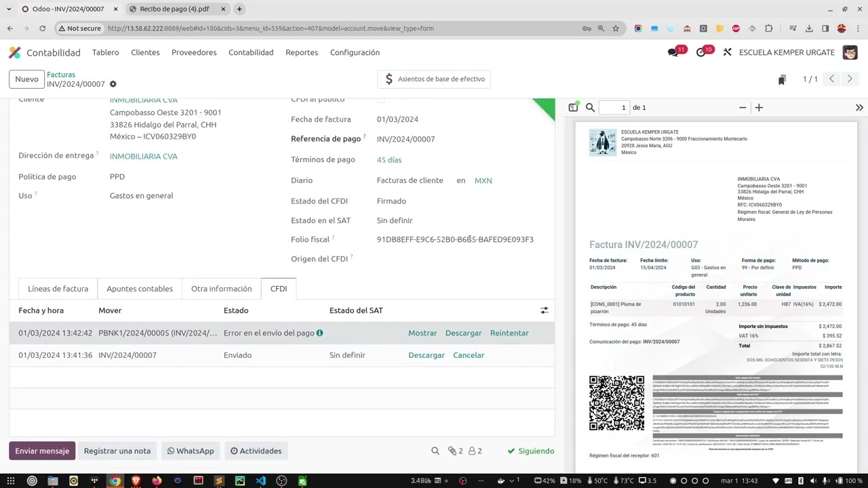This screenshot has width=868, height=488.
Task: Open new browser tab with plus
Action: pyautogui.click(x=239, y=9)
